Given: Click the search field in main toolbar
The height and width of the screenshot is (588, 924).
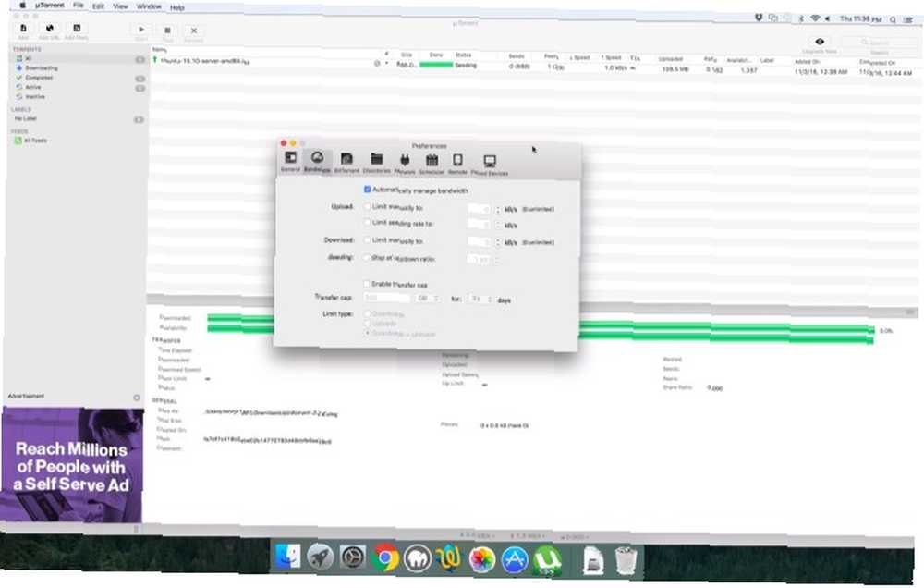Looking at the screenshot, I should [879, 43].
